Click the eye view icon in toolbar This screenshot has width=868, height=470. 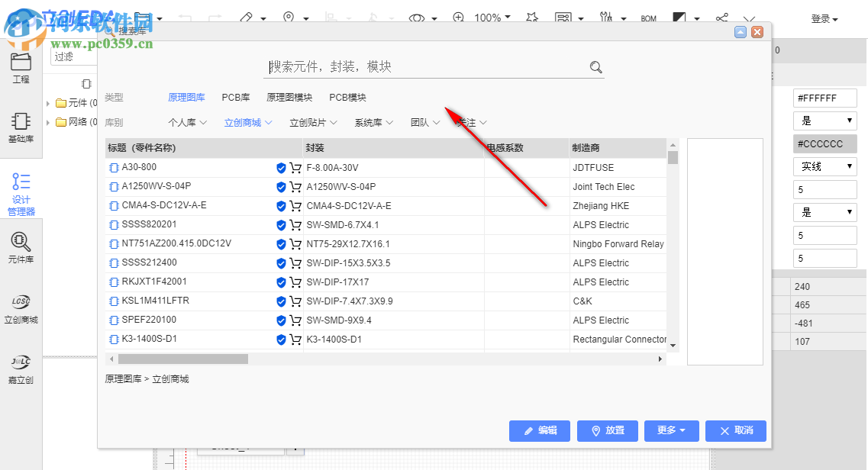click(x=416, y=18)
